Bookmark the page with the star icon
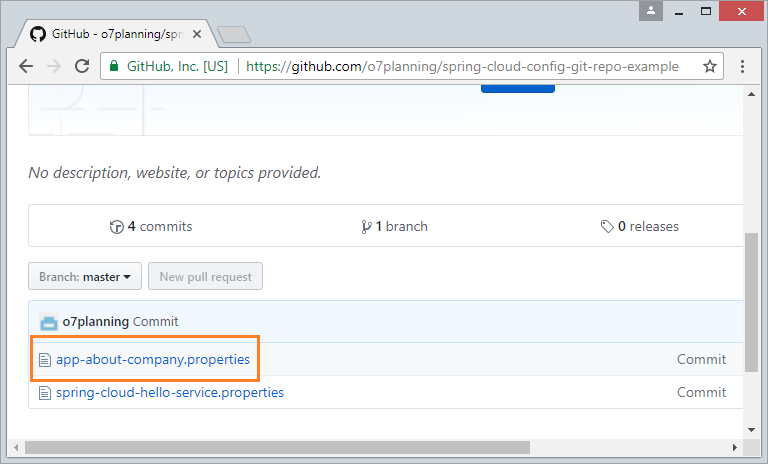The width and height of the screenshot is (768, 464). click(710, 66)
